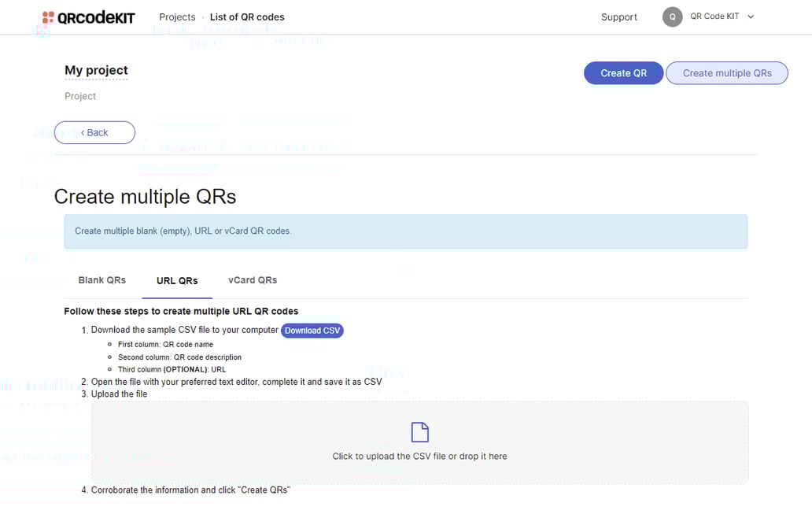This screenshot has height=514, width=812.
Task: Select the URL QRs tab
Action: [177, 281]
